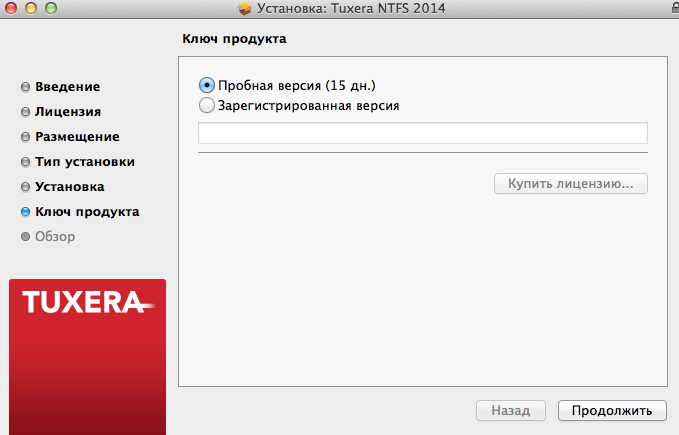The image size is (679, 435).
Task: Select the Размещение step in sidebar
Action: [77, 137]
